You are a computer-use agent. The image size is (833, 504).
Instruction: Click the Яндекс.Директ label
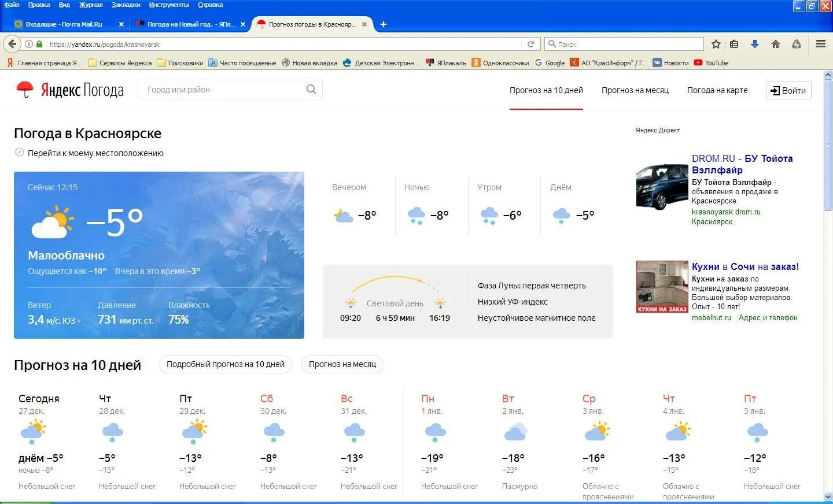(x=658, y=130)
